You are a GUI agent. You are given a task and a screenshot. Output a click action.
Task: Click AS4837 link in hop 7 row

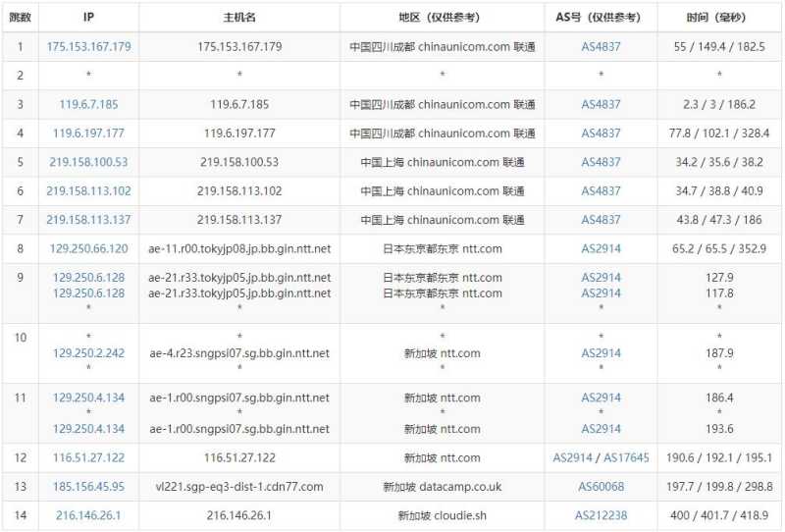[x=601, y=220]
